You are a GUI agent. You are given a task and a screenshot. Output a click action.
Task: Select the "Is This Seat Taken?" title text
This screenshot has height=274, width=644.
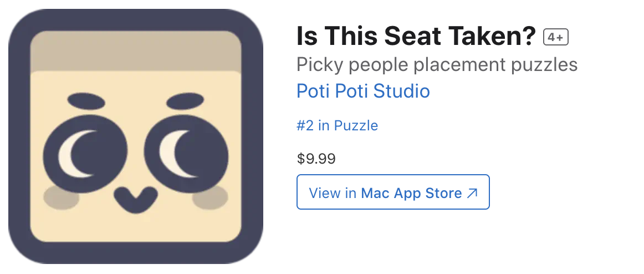point(416,37)
